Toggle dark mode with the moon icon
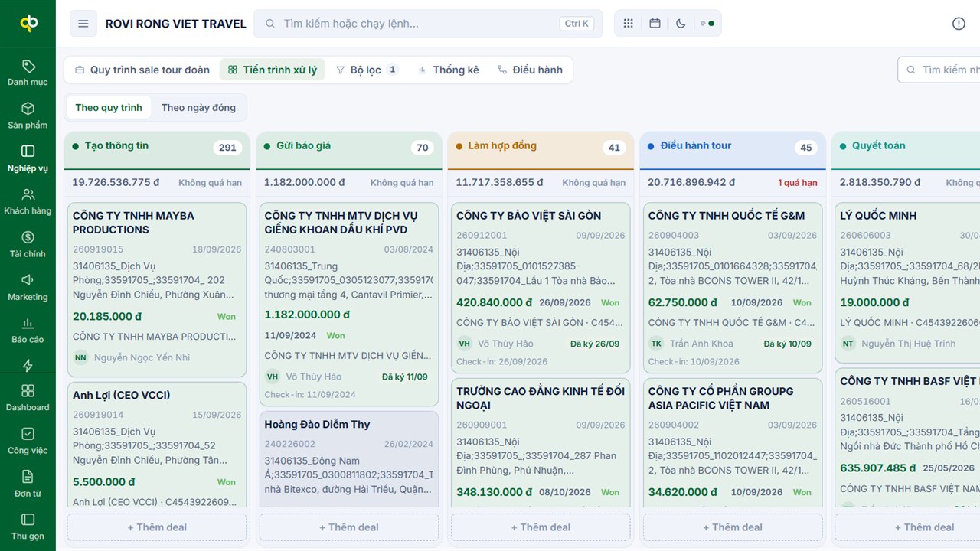The image size is (980, 551). pyautogui.click(x=681, y=24)
